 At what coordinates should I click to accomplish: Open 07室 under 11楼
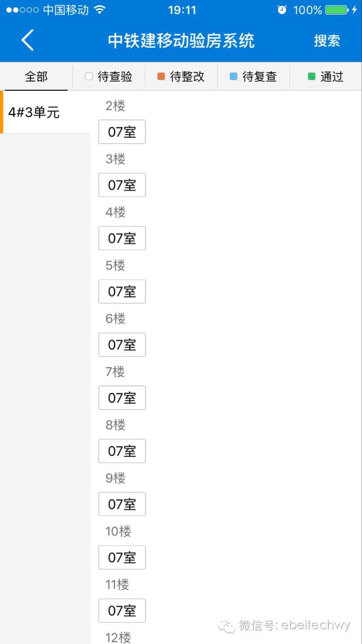[122, 611]
